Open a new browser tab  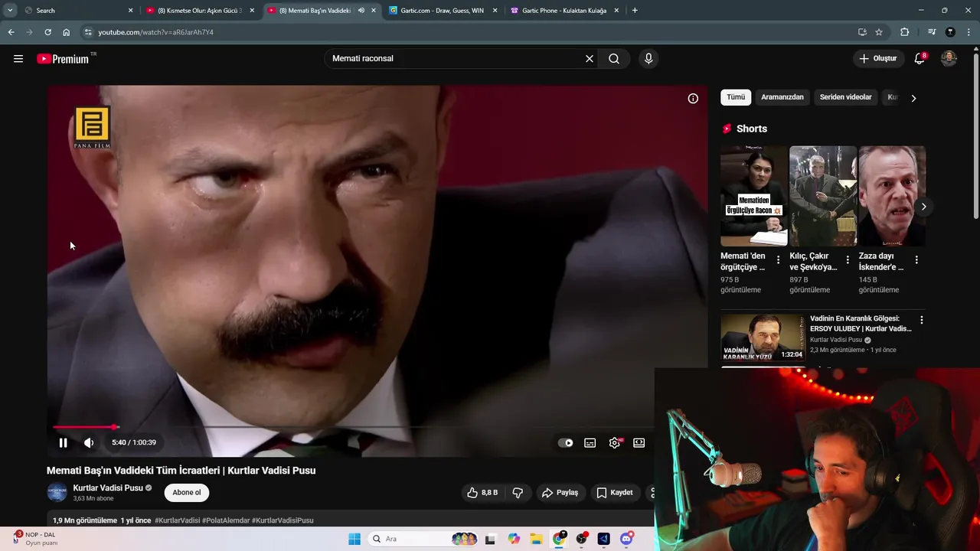635,11
